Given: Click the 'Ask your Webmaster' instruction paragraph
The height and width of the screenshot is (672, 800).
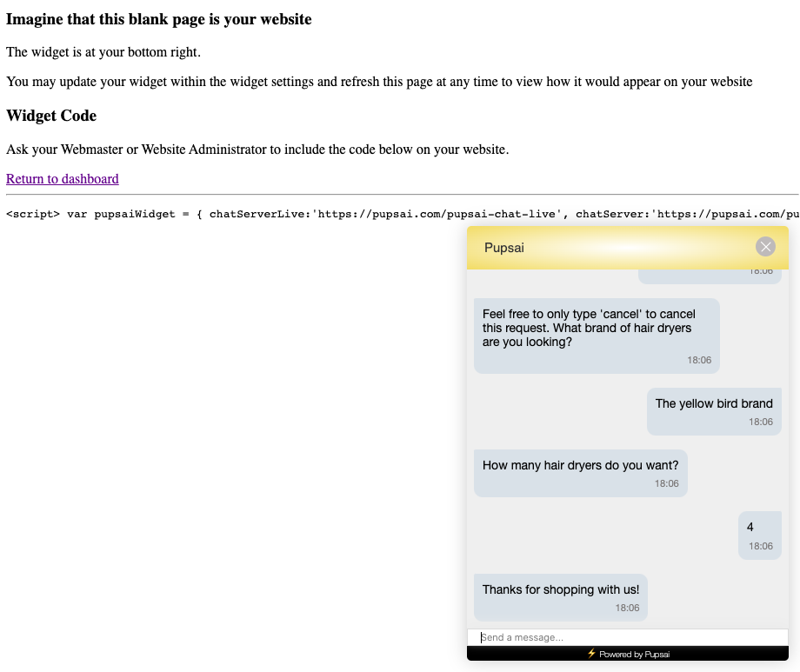Looking at the screenshot, I should tap(257, 150).
